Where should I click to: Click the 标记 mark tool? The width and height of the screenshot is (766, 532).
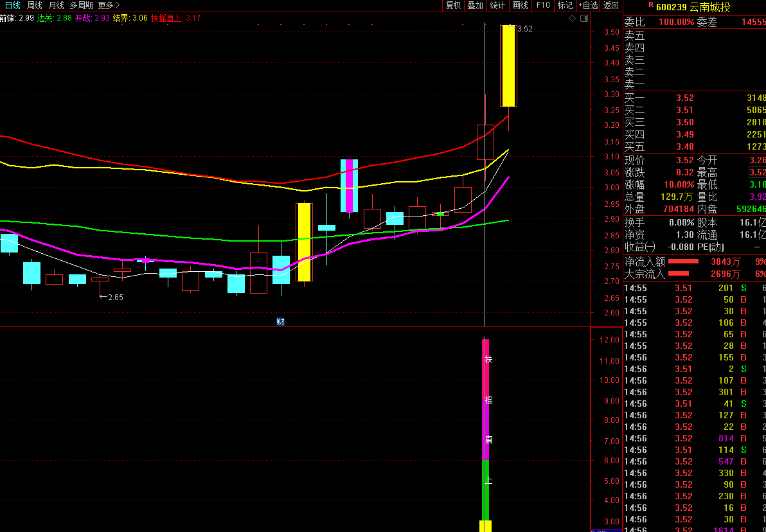pos(565,6)
